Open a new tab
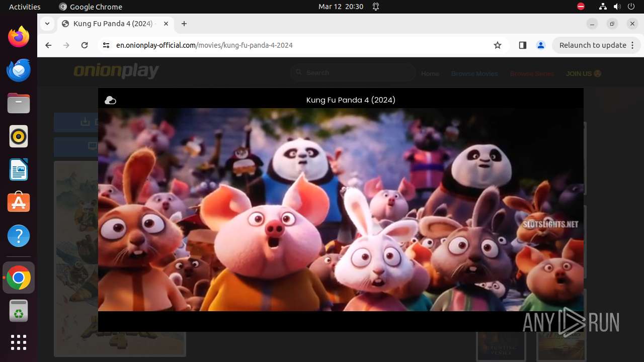The width and height of the screenshot is (644, 362). [184, 24]
